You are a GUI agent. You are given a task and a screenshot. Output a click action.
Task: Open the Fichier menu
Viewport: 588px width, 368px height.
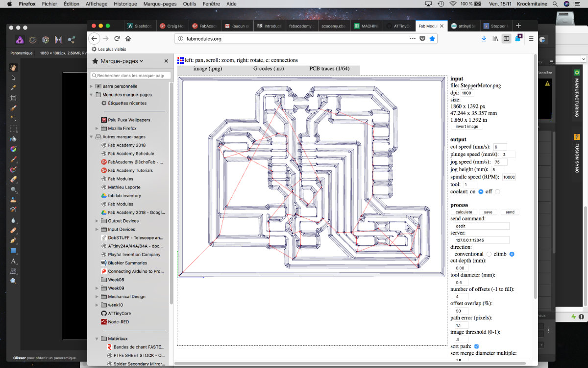click(x=49, y=3)
